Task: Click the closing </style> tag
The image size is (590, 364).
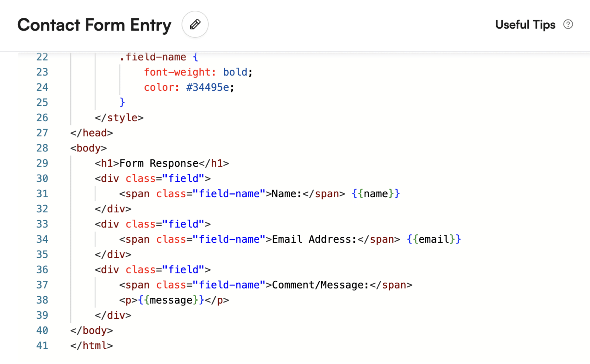Action: coord(119,118)
